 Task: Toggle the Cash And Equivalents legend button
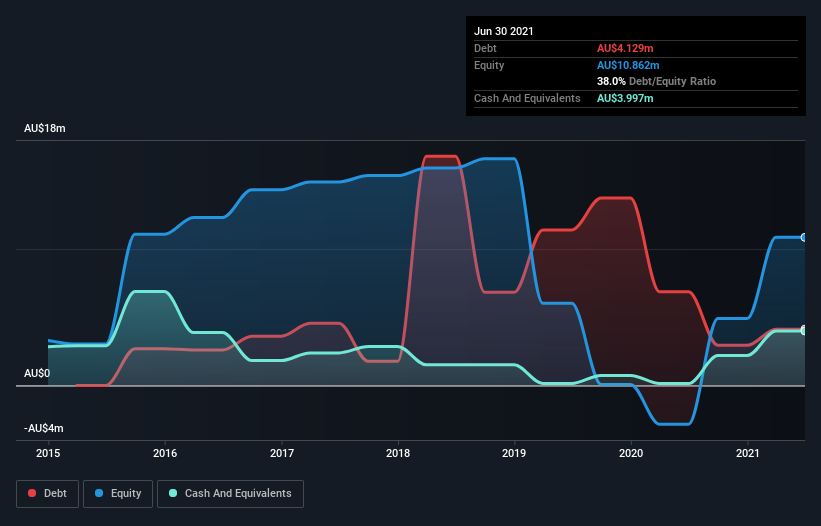[x=230, y=494]
